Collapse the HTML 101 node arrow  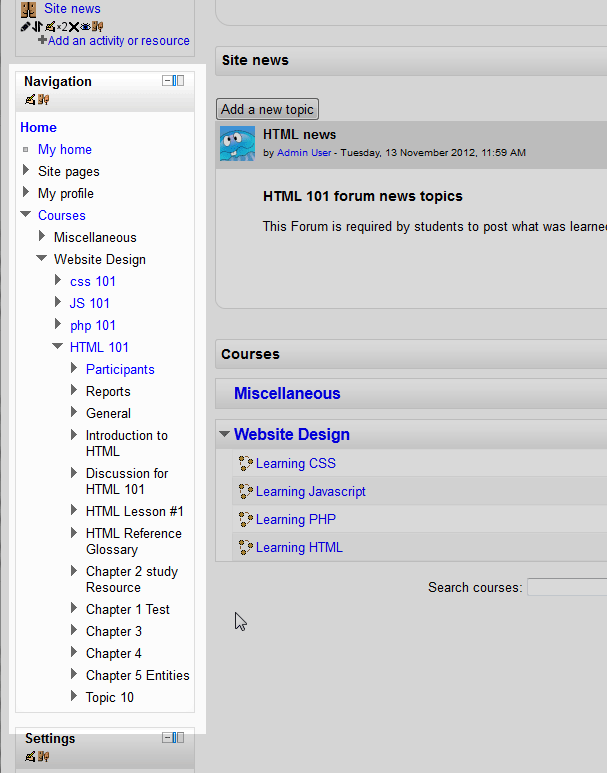tap(58, 346)
